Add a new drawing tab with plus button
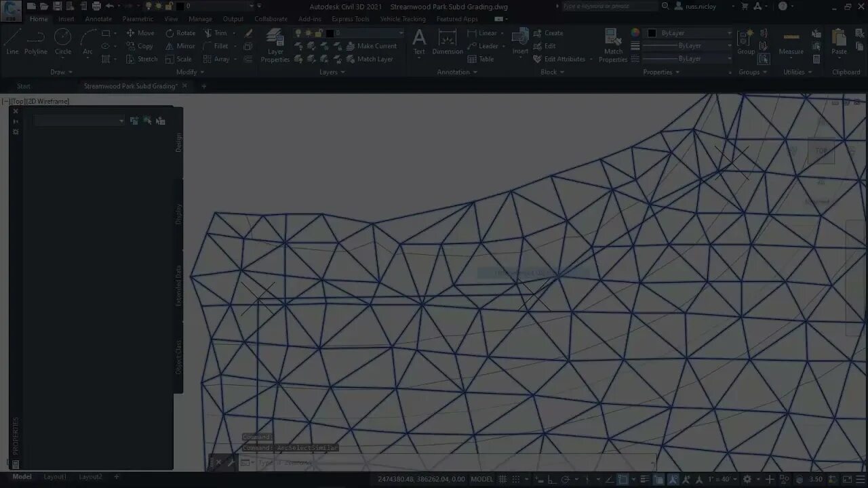 click(x=203, y=86)
